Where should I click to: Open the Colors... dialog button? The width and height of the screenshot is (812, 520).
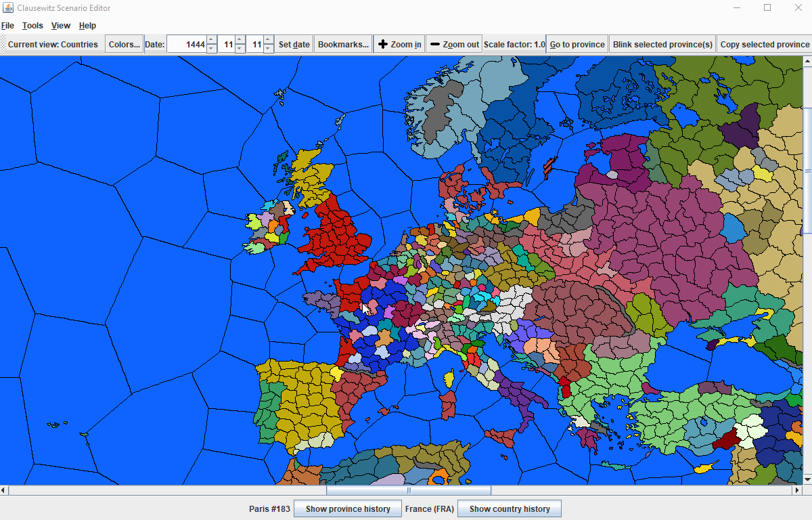click(125, 45)
